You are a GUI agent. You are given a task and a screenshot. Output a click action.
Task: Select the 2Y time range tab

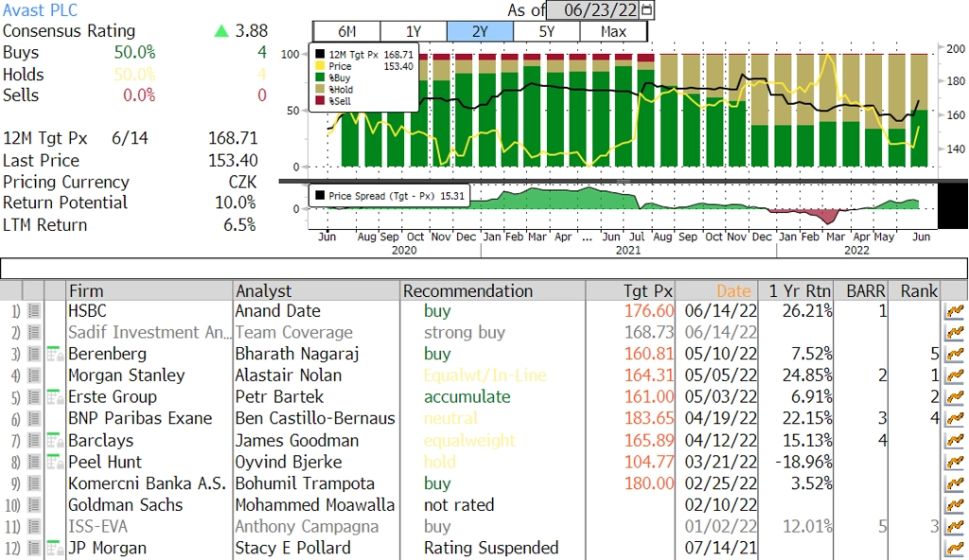click(x=480, y=31)
